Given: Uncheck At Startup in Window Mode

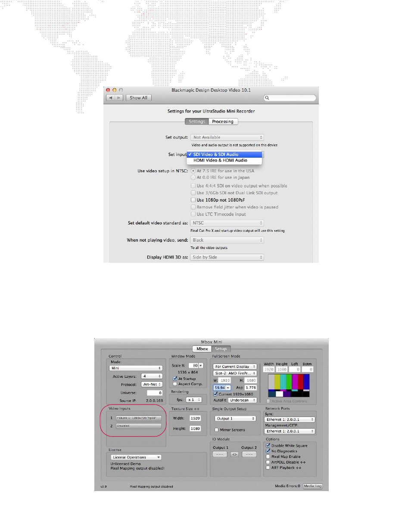Looking at the screenshot, I should 175,379.
